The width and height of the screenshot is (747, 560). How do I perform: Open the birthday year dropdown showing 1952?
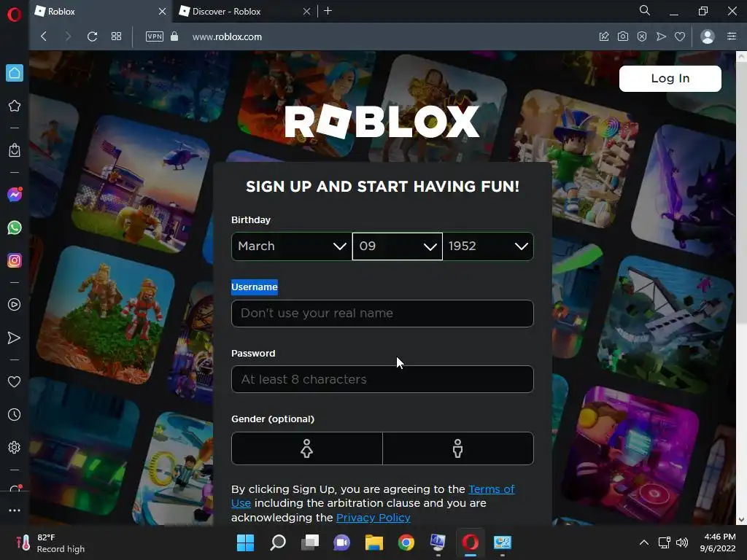click(488, 246)
